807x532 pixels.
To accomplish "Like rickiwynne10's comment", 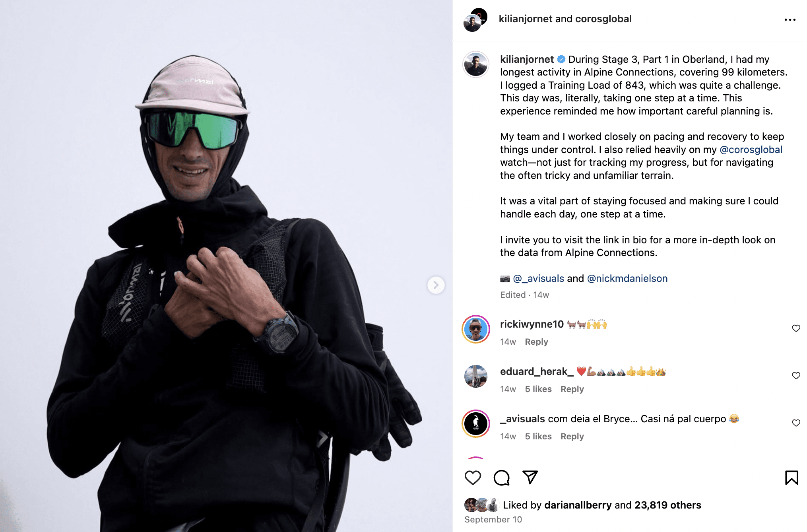I will pyautogui.click(x=796, y=328).
